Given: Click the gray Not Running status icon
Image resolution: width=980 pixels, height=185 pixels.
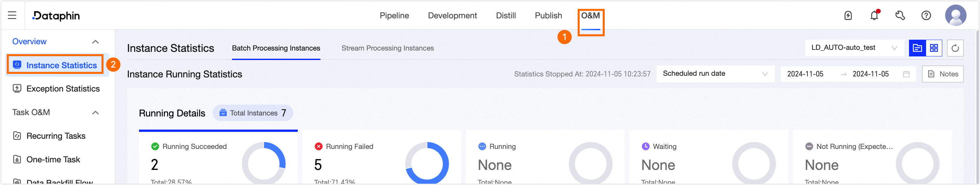Looking at the screenshot, I should click(x=809, y=146).
